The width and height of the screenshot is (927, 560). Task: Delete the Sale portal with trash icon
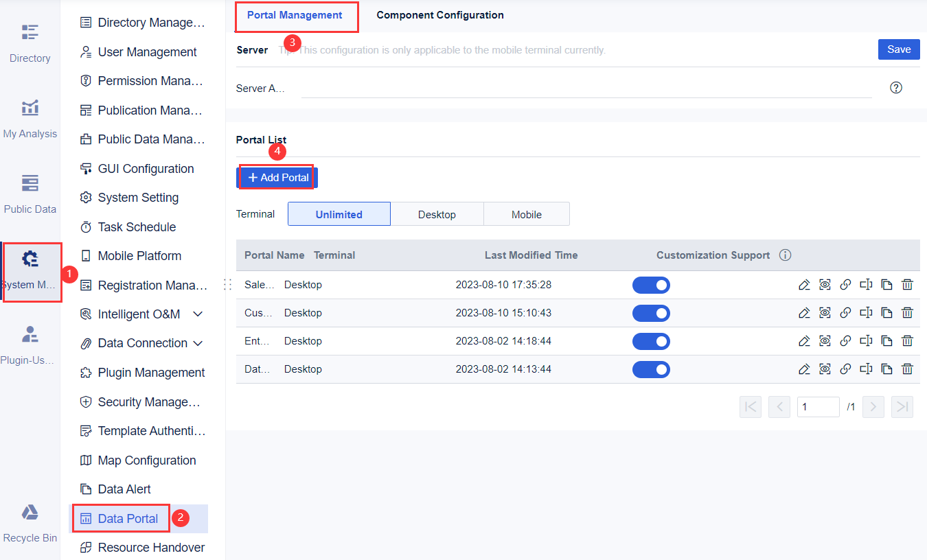pyautogui.click(x=907, y=284)
